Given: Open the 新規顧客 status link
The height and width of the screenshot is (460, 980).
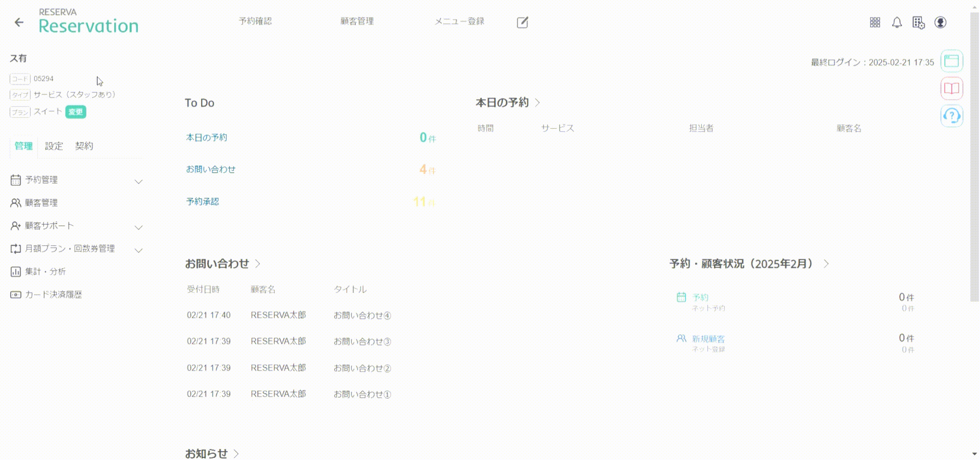Looking at the screenshot, I should coord(708,339).
